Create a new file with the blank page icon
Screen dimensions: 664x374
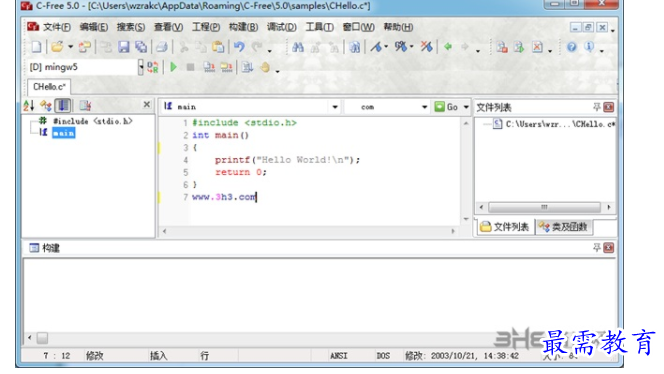(x=36, y=47)
